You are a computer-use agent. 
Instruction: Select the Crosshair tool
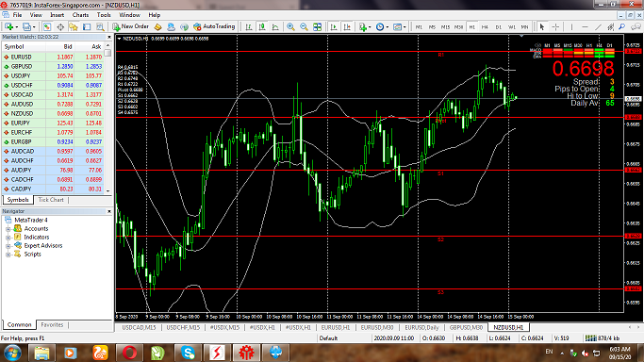tap(555, 27)
